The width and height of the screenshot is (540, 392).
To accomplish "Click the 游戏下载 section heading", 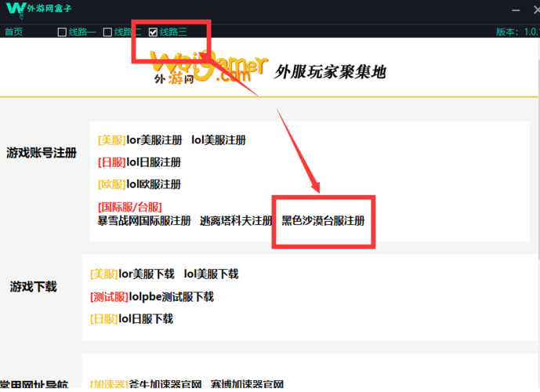I will click(34, 287).
